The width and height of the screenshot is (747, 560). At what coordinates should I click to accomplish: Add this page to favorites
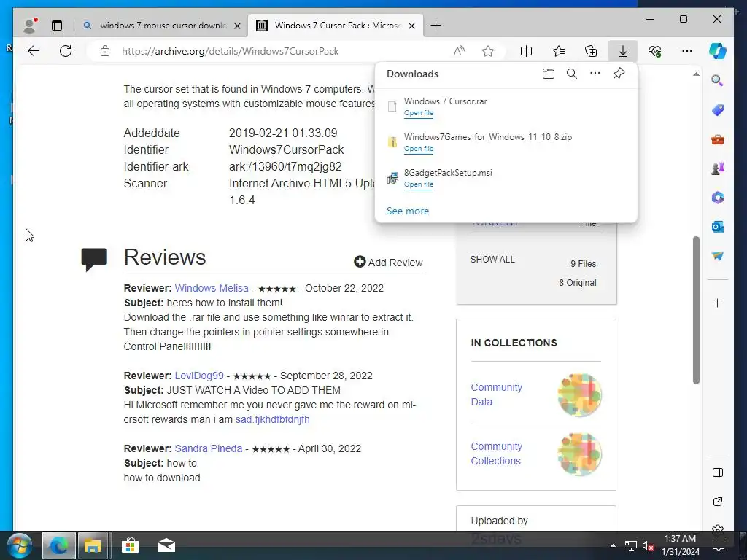pos(488,51)
